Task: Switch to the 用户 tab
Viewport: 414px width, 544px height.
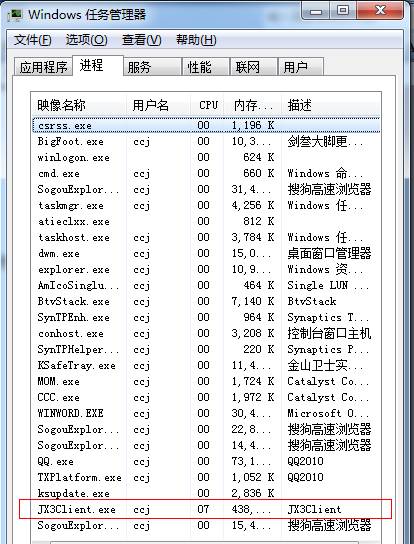Action: (x=301, y=67)
